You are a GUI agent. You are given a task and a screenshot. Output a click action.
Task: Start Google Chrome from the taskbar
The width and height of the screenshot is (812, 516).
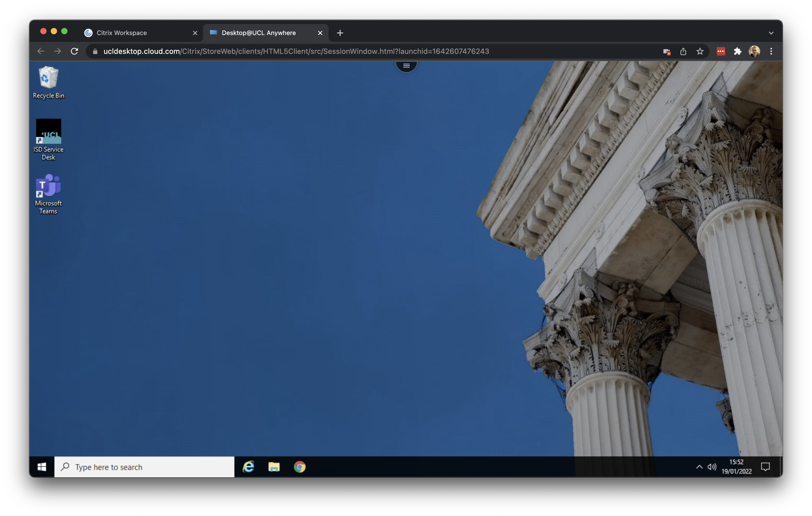click(x=300, y=467)
